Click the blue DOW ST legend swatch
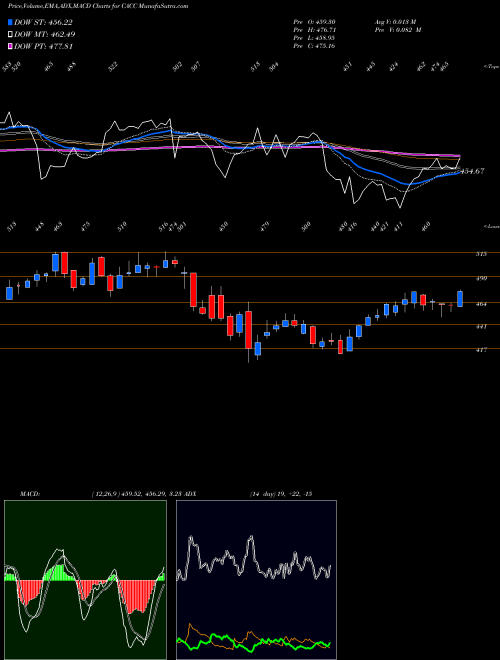The height and width of the screenshot is (660, 500). 10,22
